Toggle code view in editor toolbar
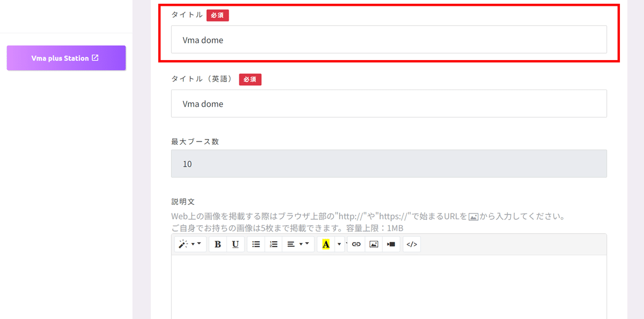 pos(412,244)
